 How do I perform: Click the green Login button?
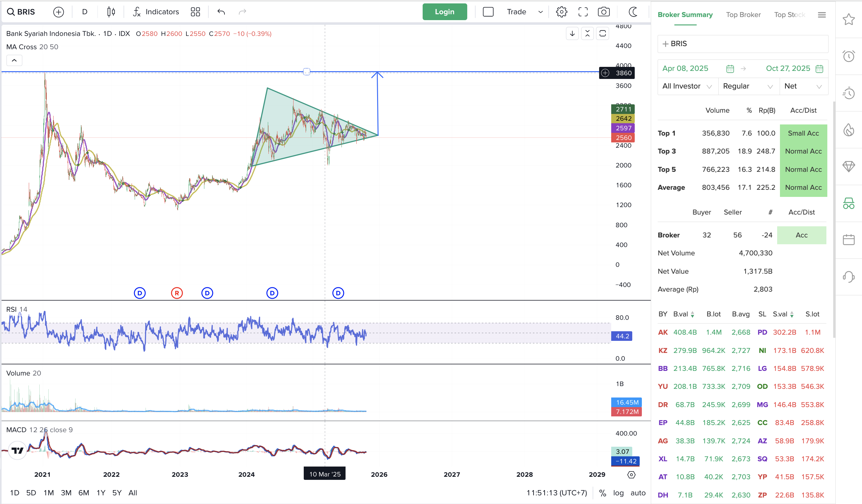[x=444, y=12]
